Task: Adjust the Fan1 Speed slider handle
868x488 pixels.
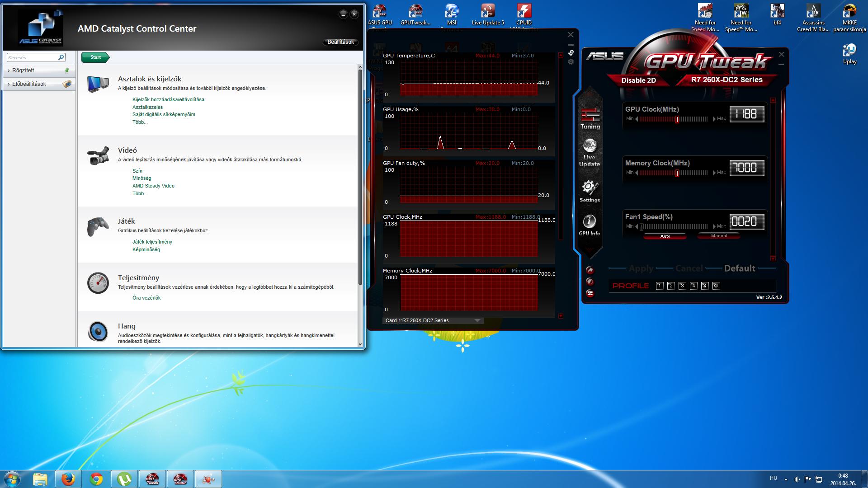Action: tap(642, 226)
